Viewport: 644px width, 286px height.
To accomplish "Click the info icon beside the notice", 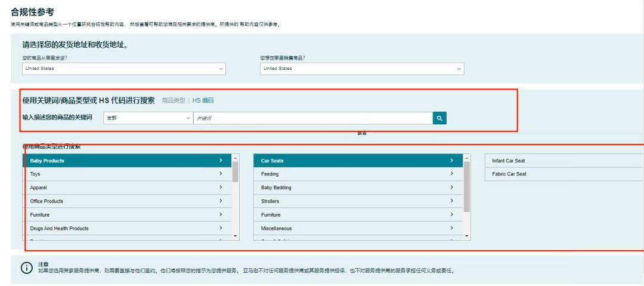I will coord(27,267).
